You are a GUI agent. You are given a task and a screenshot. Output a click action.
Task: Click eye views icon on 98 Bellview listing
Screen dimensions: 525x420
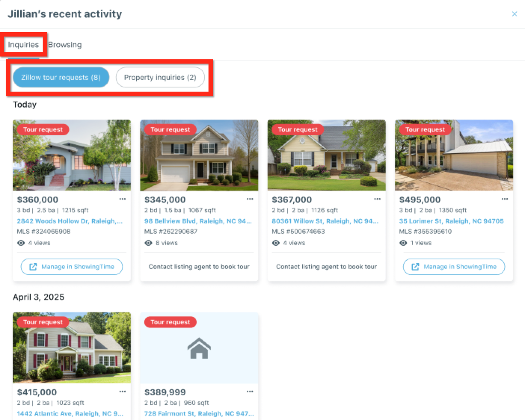(x=148, y=243)
